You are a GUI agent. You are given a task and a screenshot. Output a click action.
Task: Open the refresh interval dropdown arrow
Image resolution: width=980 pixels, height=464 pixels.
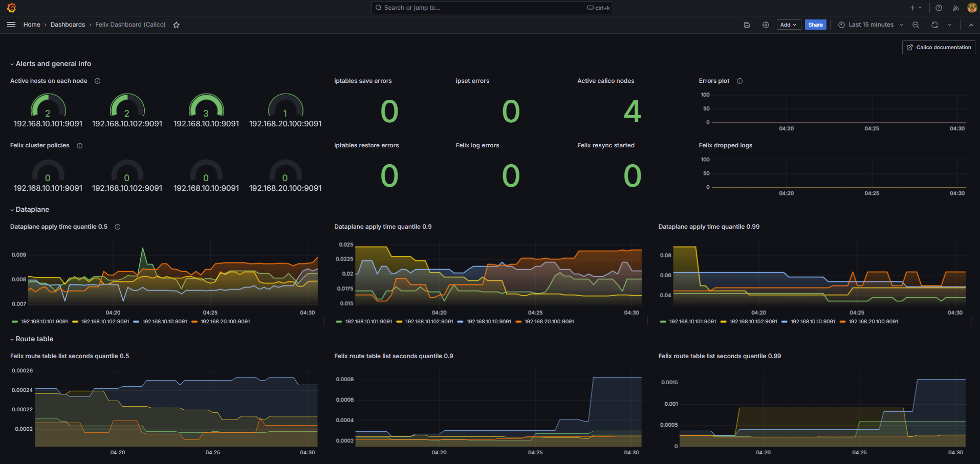pyautogui.click(x=950, y=25)
